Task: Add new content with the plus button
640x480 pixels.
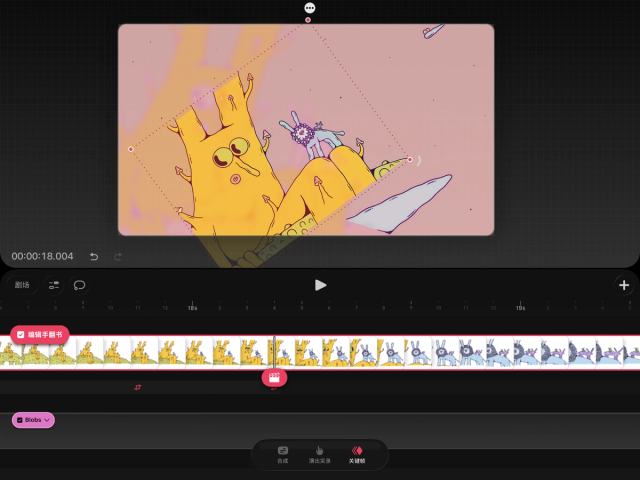Action: (624, 285)
